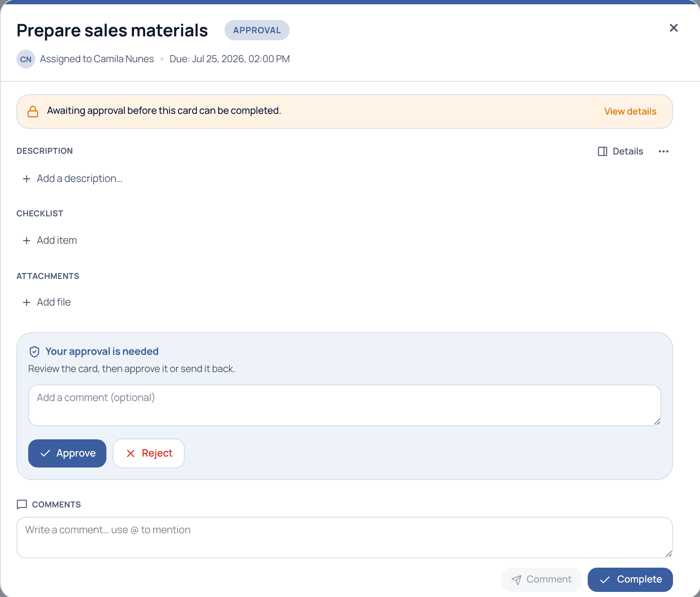The height and width of the screenshot is (597, 700).
Task: Click the due date Jul 25, 2026 text
Action: pos(230,59)
